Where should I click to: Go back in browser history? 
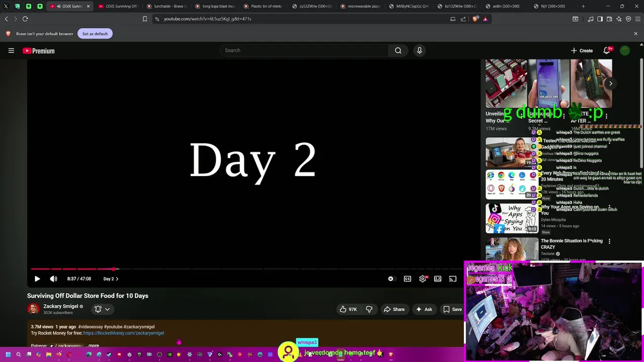coord(6,19)
